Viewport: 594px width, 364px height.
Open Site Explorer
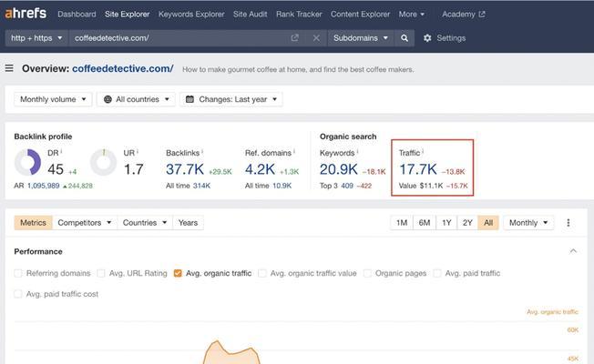click(128, 14)
